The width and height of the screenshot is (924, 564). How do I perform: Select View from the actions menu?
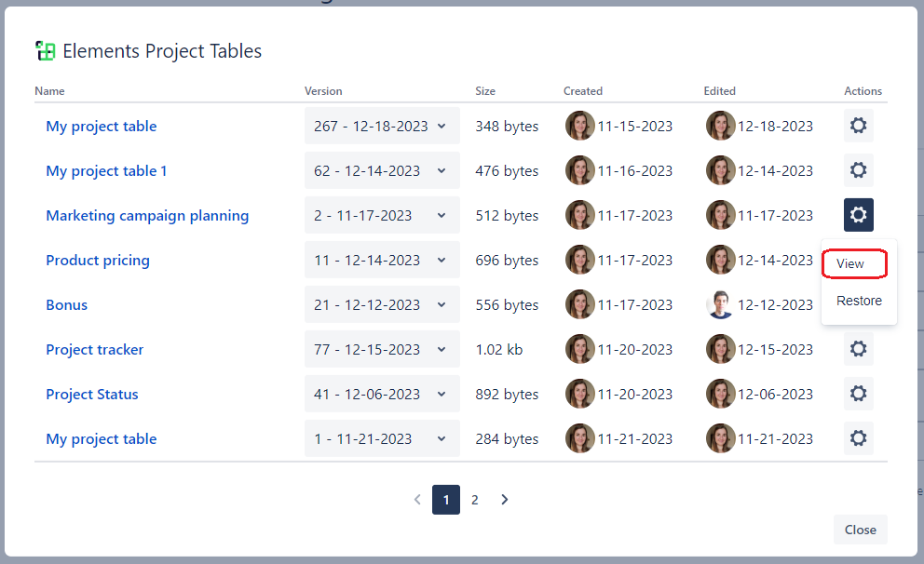(852, 263)
